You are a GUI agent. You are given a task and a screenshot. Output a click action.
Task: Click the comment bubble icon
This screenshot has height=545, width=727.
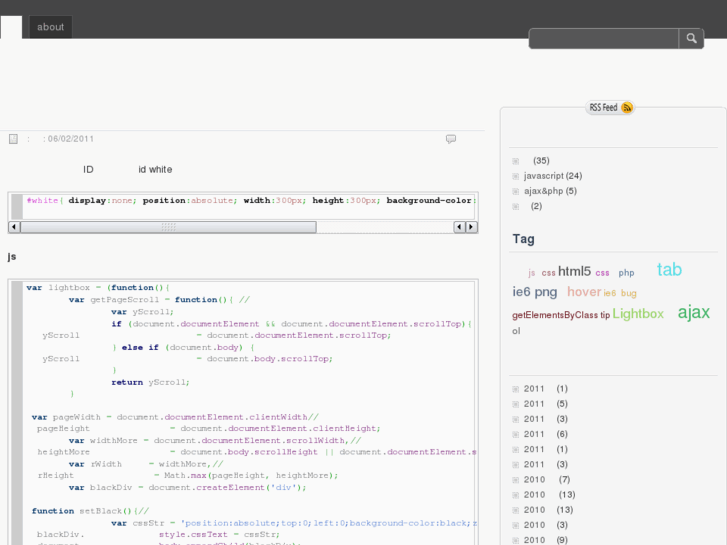(451, 139)
